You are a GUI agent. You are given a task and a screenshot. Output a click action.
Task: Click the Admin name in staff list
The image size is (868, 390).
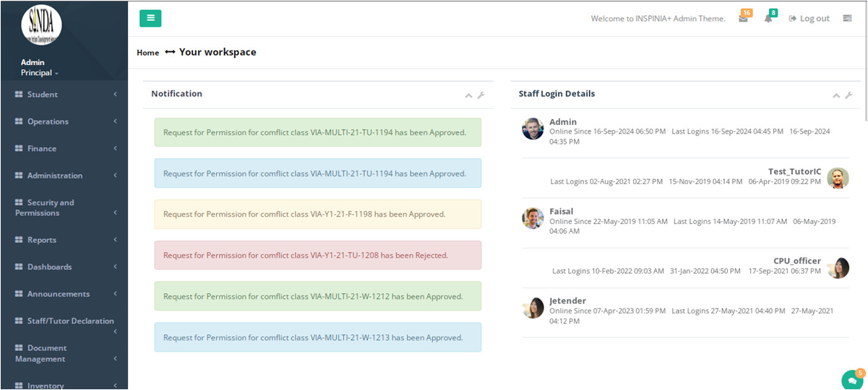563,122
